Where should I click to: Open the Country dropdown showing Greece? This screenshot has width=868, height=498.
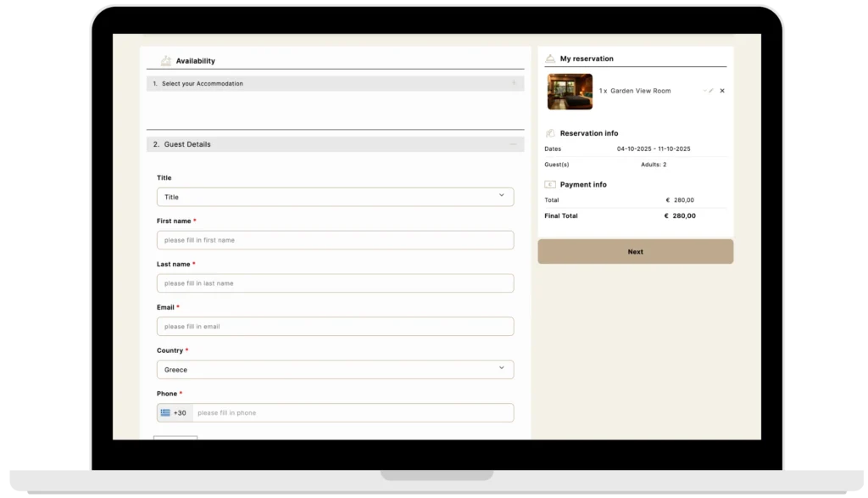tap(335, 370)
